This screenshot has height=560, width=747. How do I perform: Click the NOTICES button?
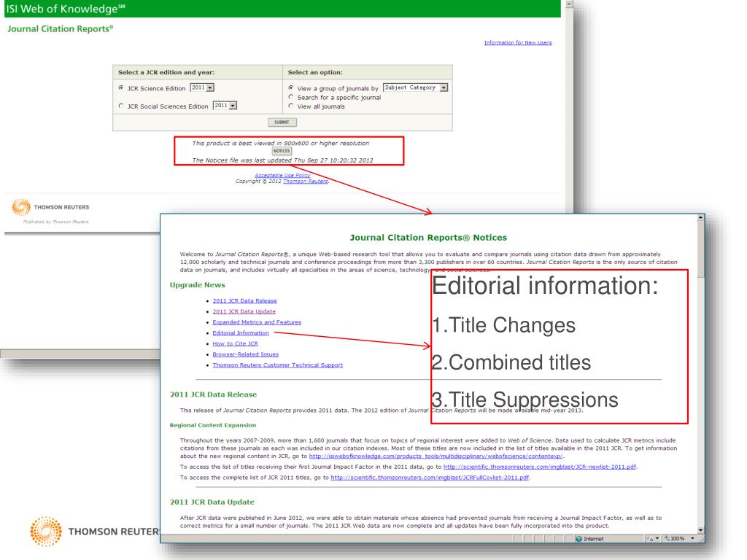(282, 151)
